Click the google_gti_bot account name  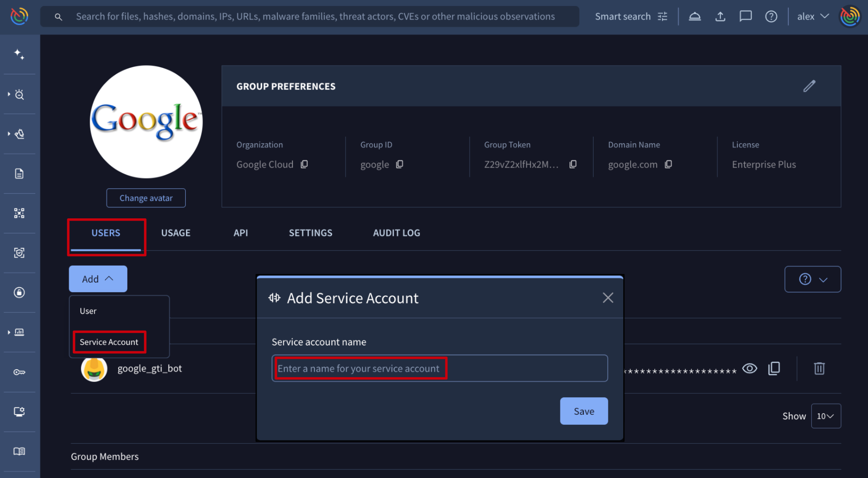pyautogui.click(x=150, y=368)
